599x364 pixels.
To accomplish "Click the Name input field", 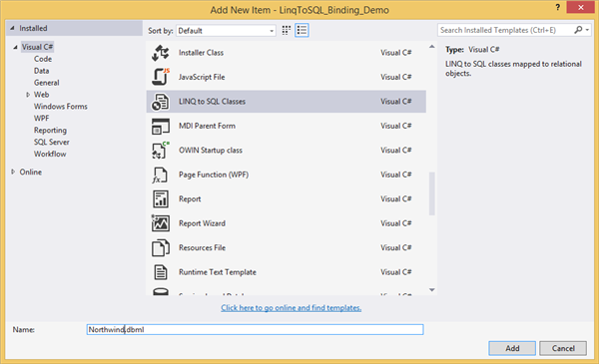I will [255, 329].
